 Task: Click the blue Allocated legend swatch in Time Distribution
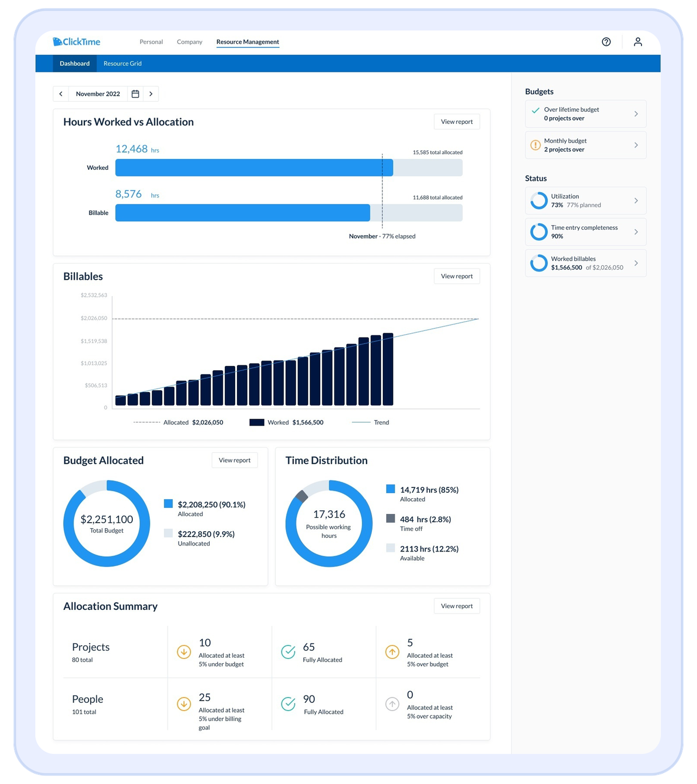pyautogui.click(x=390, y=489)
